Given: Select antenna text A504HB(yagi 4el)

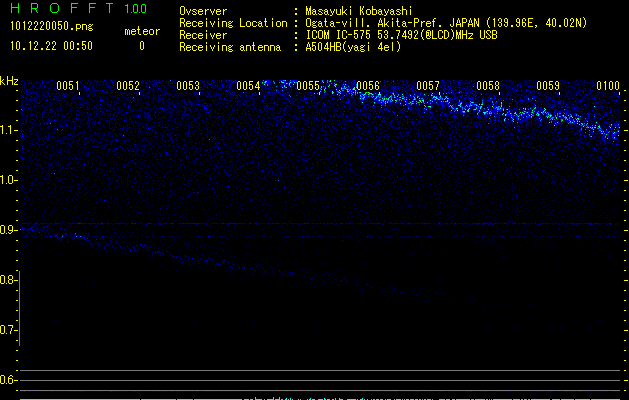Looking at the screenshot, I should pos(353,47).
